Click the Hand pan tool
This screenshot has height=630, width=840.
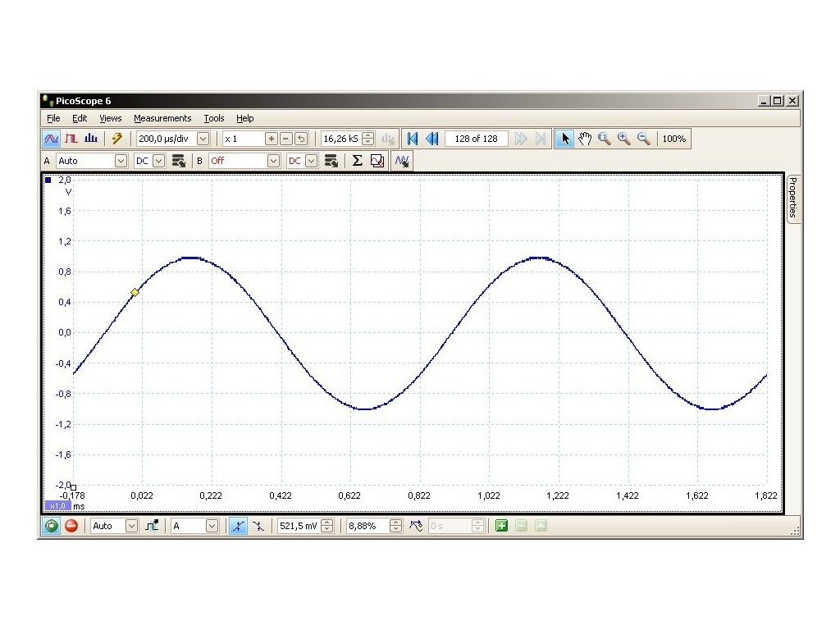click(585, 139)
